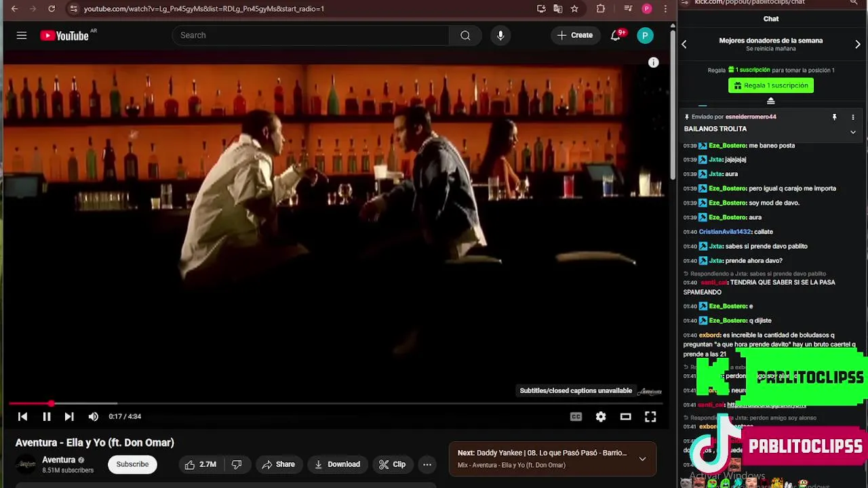Viewport: 868px width, 488px height.
Task: Click the browser address URL
Action: (x=204, y=9)
